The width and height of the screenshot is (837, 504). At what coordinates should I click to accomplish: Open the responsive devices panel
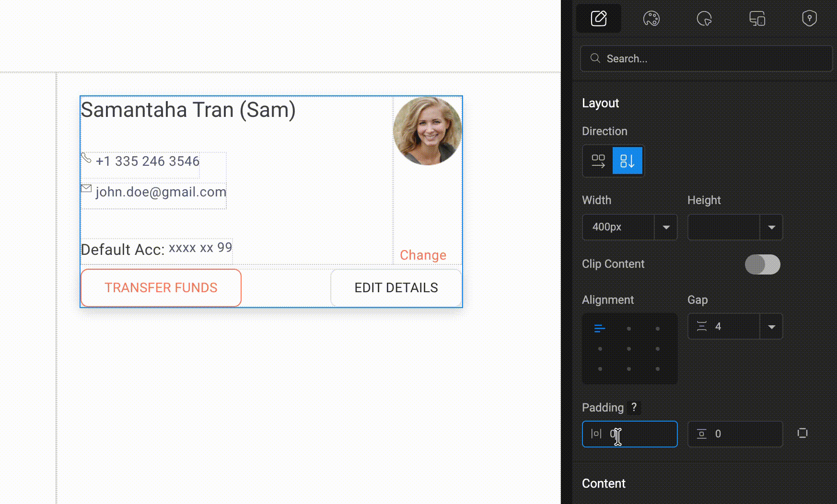pos(756,18)
